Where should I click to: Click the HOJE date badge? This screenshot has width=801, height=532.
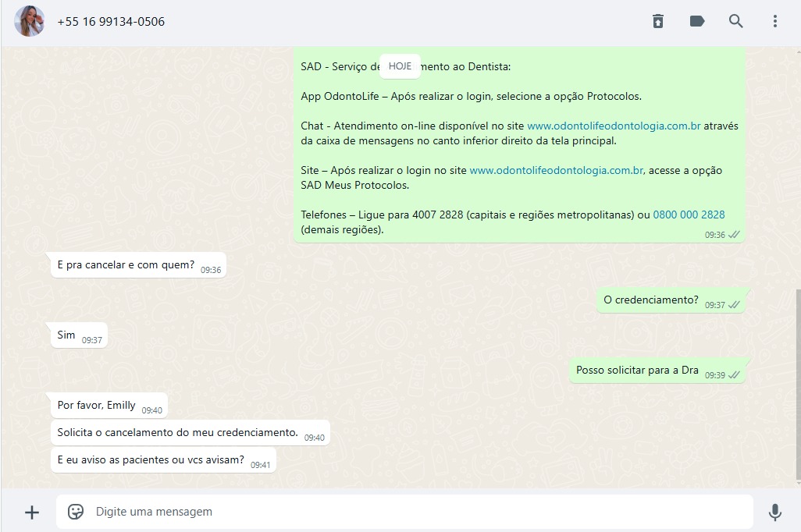400,66
